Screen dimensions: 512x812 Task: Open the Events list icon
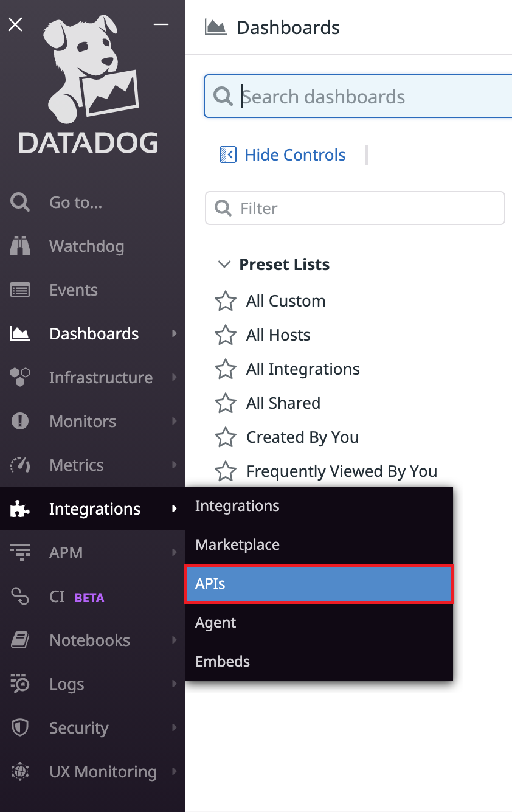(x=20, y=290)
